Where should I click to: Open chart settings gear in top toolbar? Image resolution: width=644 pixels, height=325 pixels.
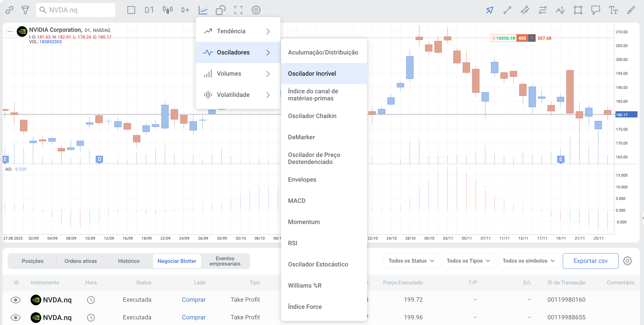tap(256, 10)
